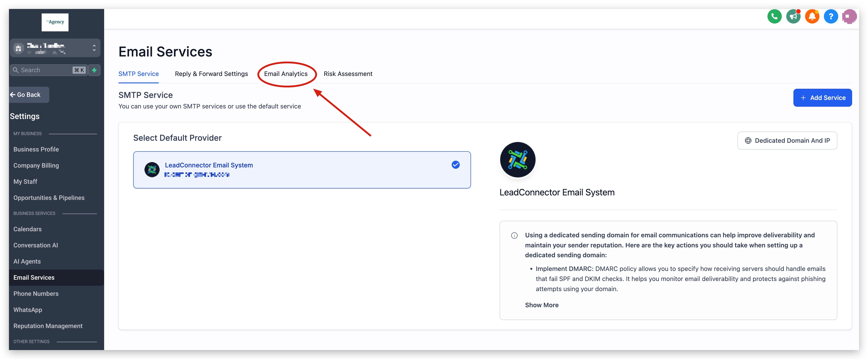This screenshot has height=359, width=868.
Task: Switch to the Email Analytics tab
Action: 286,74
